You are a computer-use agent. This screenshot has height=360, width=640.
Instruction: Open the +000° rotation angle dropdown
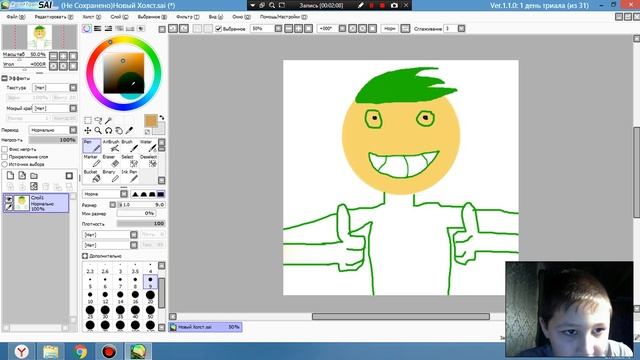tap(342, 29)
